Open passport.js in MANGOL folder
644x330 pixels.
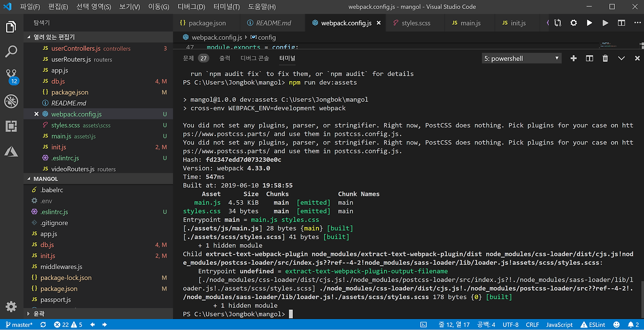click(x=98, y=300)
